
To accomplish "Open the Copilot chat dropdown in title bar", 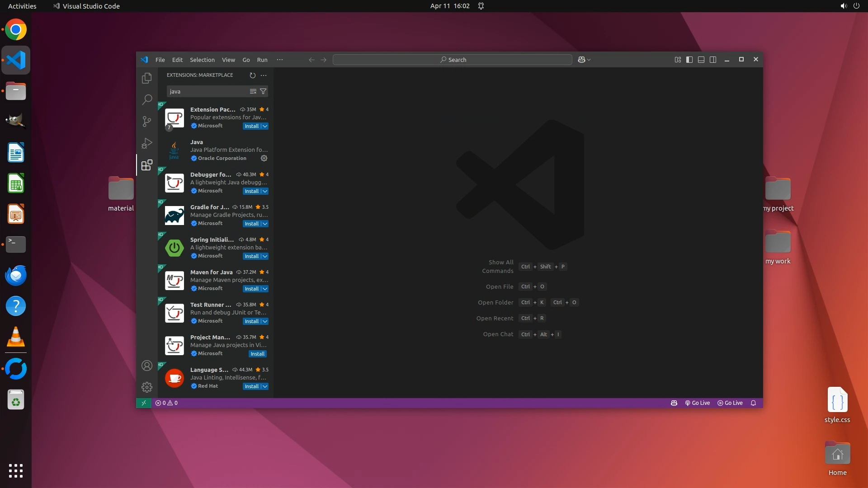I will pyautogui.click(x=589, y=60).
